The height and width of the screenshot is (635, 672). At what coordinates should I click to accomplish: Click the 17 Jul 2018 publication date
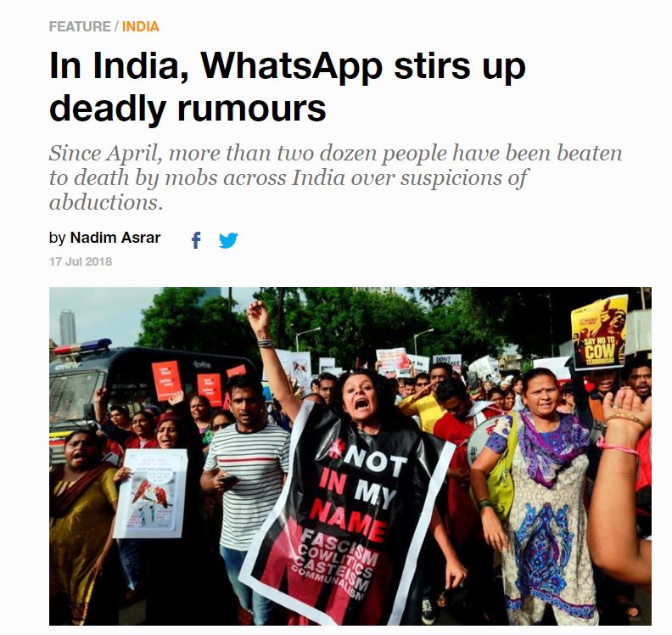coord(81,261)
